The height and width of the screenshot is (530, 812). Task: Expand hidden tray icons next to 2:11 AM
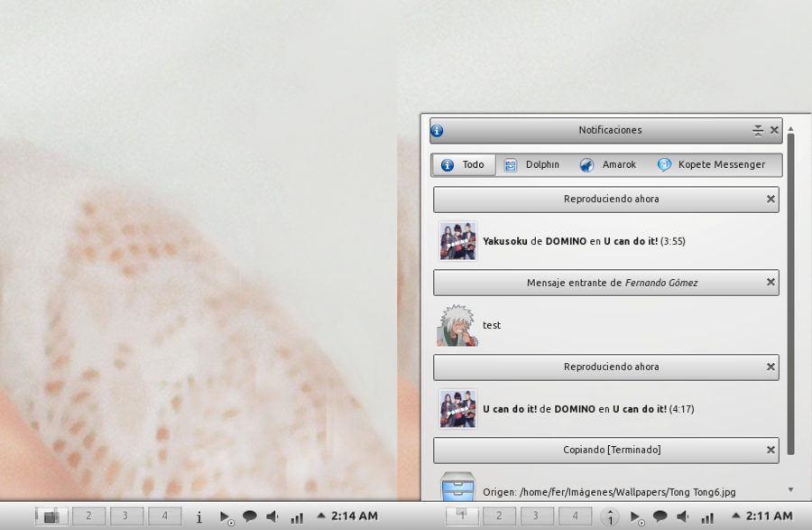point(735,516)
